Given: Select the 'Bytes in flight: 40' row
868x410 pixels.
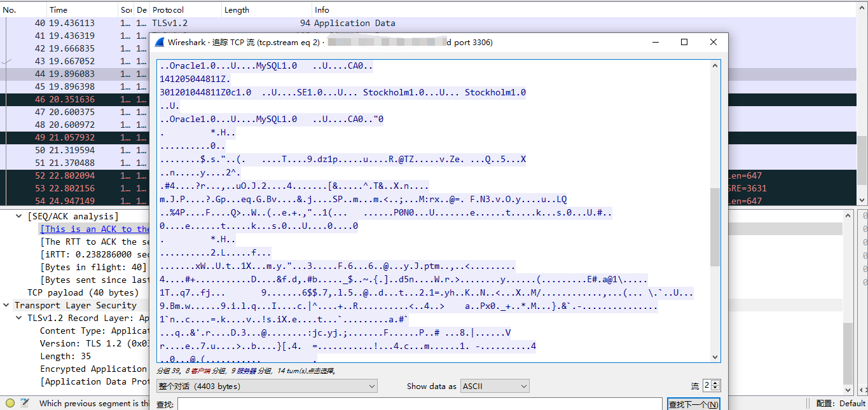Looking at the screenshot, I should (93, 268).
